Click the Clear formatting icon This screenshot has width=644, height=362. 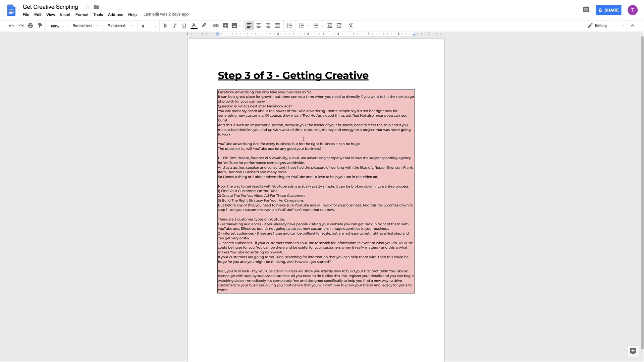click(351, 26)
